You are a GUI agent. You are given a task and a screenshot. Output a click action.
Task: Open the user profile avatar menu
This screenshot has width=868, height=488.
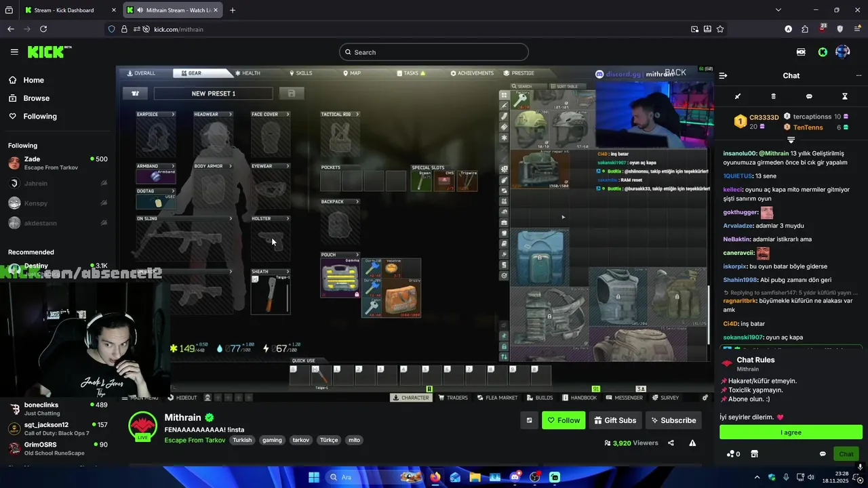coord(843,52)
